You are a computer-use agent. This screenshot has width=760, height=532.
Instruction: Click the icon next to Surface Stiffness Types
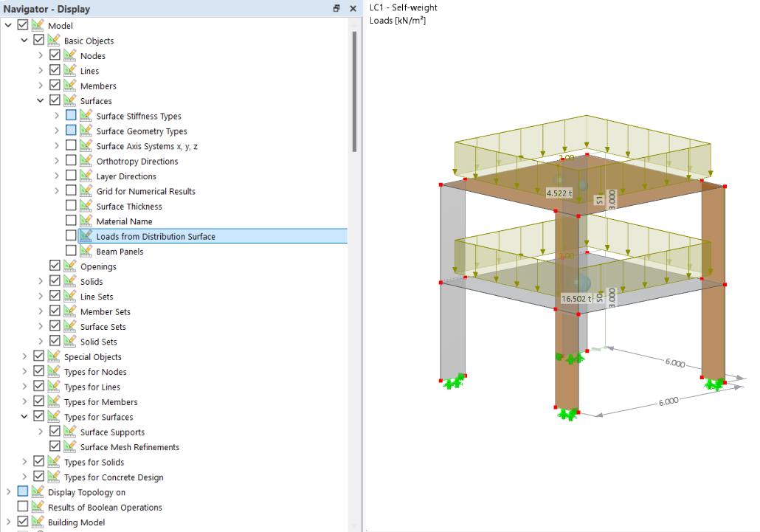coord(86,115)
